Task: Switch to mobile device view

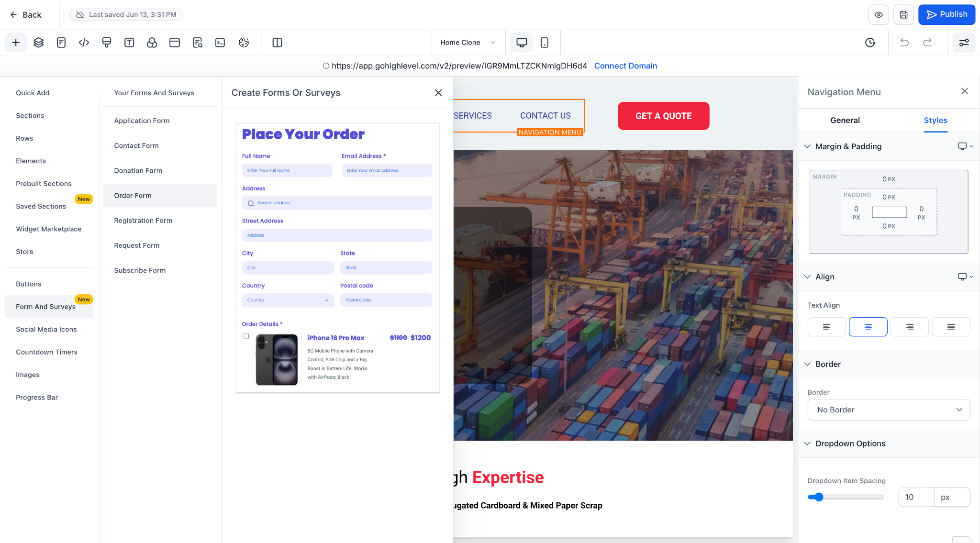Action: [x=544, y=43]
